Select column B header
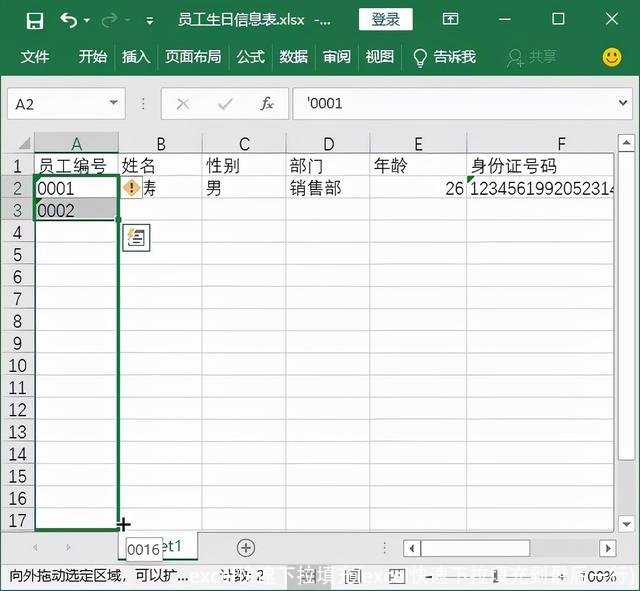 click(x=160, y=144)
